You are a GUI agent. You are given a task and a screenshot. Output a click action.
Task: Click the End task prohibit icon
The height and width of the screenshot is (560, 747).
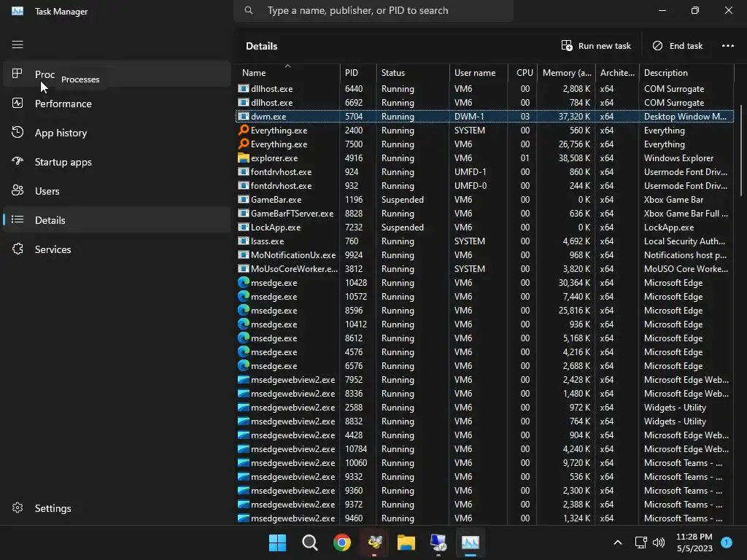tap(657, 45)
